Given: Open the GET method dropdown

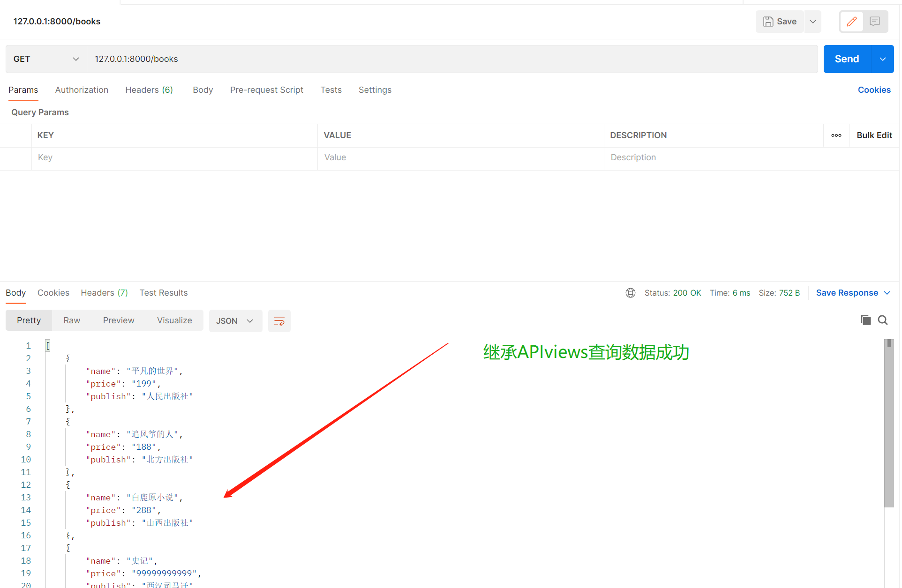Looking at the screenshot, I should [46, 59].
